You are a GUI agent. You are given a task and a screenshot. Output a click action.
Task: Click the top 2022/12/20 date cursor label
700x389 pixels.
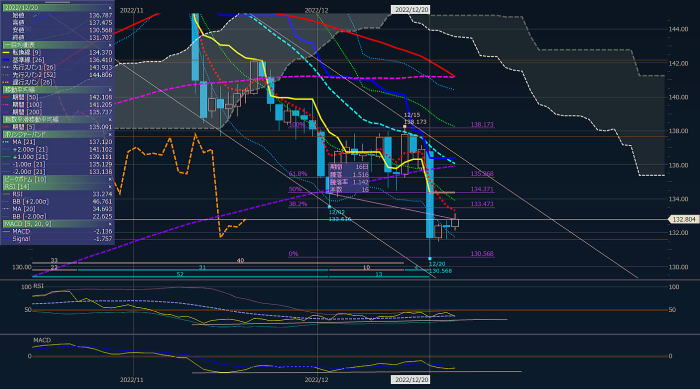tap(411, 9)
